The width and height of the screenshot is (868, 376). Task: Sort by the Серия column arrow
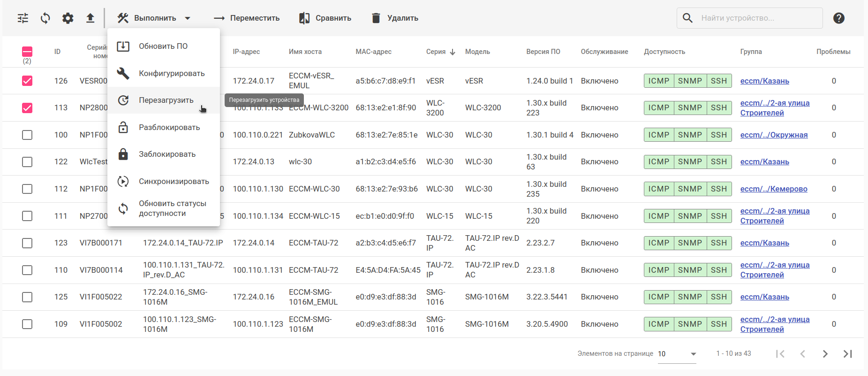click(x=453, y=52)
